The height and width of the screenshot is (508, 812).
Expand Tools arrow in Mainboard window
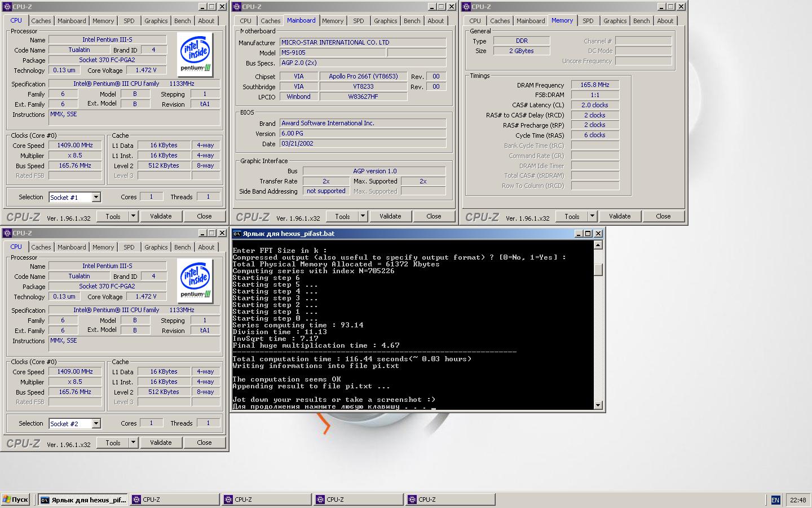click(363, 216)
